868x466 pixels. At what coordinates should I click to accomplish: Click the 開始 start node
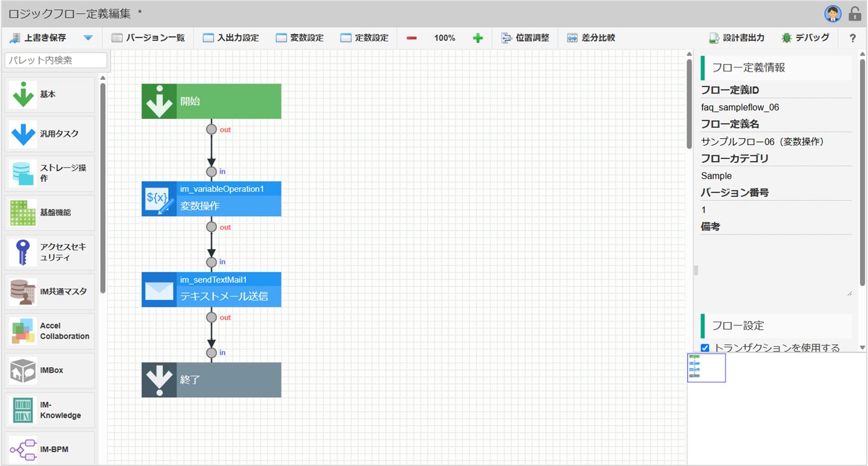pyautogui.click(x=211, y=101)
